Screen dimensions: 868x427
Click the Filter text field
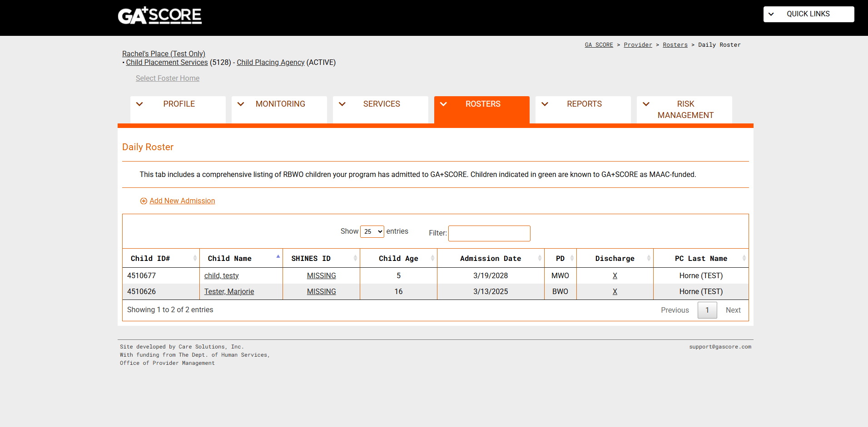(x=489, y=233)
